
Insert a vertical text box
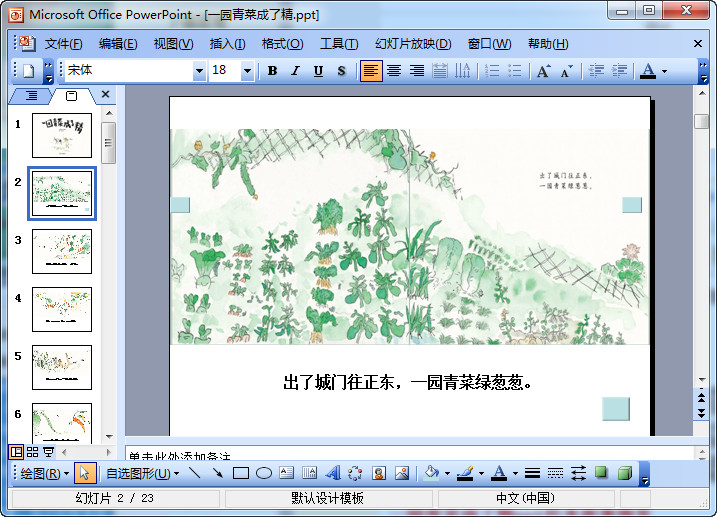pos(310,473)
